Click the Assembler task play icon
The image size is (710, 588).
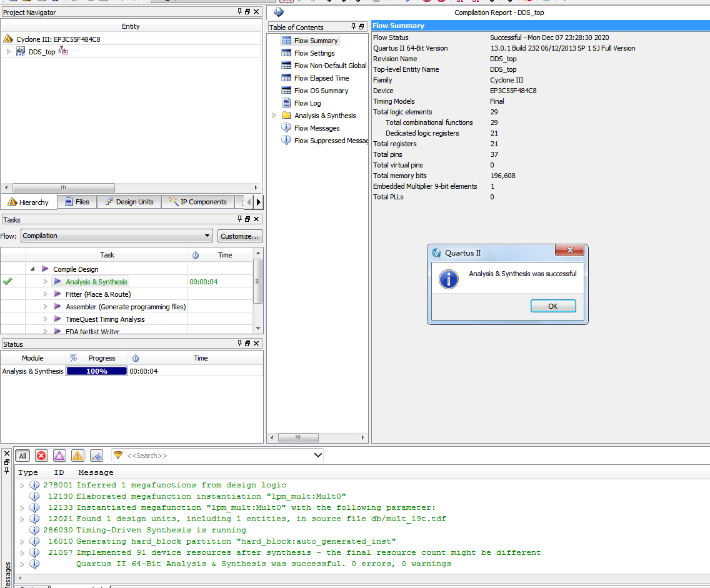[57, 307]
